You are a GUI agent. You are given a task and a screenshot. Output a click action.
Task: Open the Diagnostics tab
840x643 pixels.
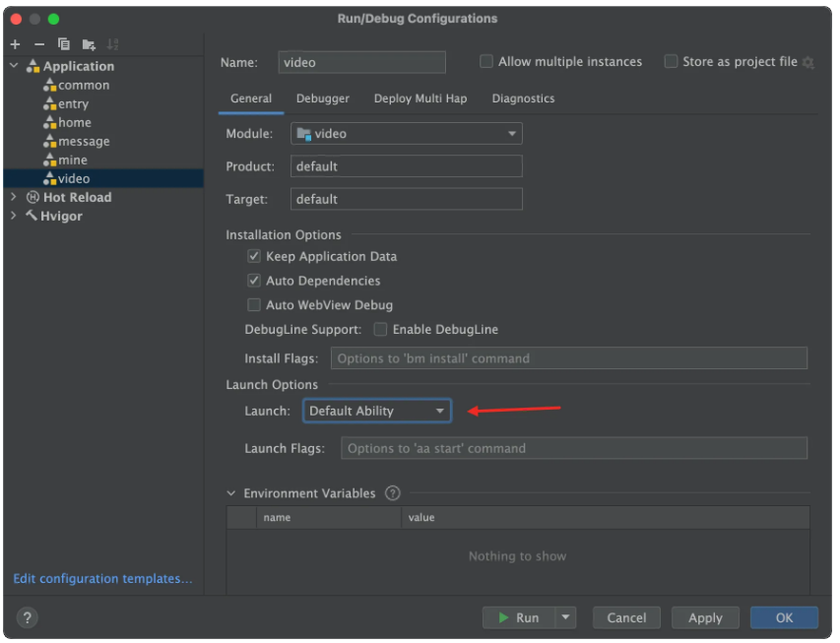pos(523,98)
